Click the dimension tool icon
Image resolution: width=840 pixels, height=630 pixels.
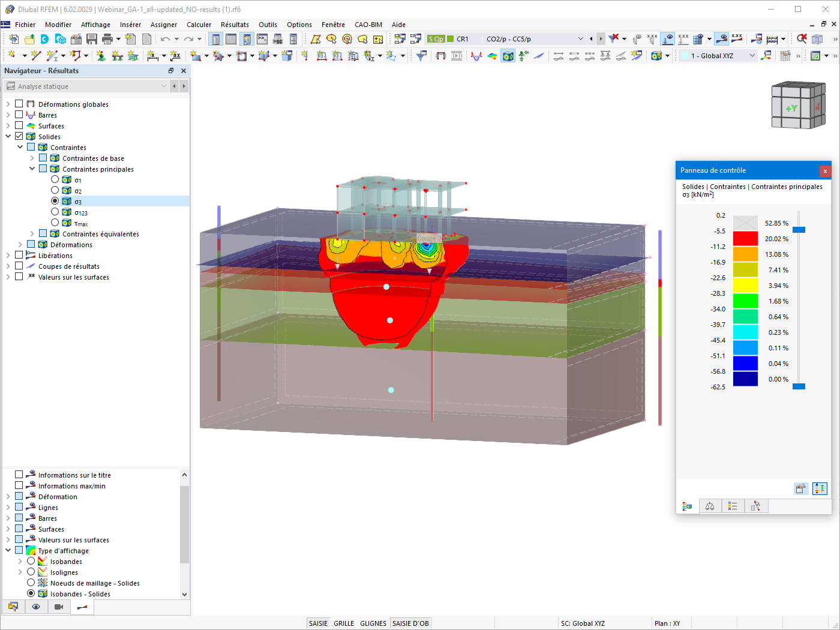click(153, 56)
